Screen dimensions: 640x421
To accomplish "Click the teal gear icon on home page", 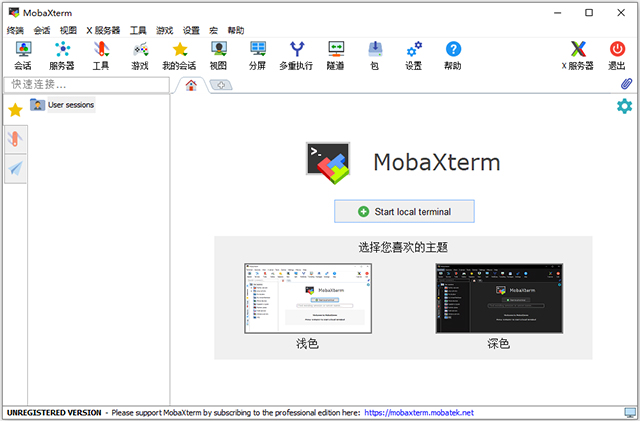I will click(x=624, y=106).
